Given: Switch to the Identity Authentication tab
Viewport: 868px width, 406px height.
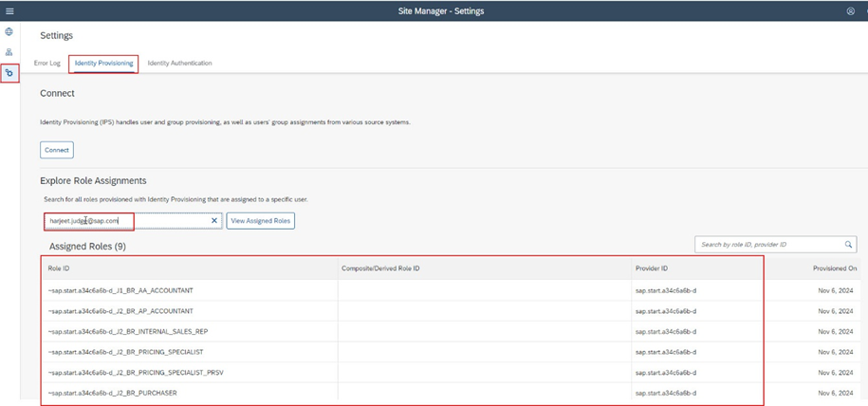Looking at the screenshot, I should [x=179, y=64].
